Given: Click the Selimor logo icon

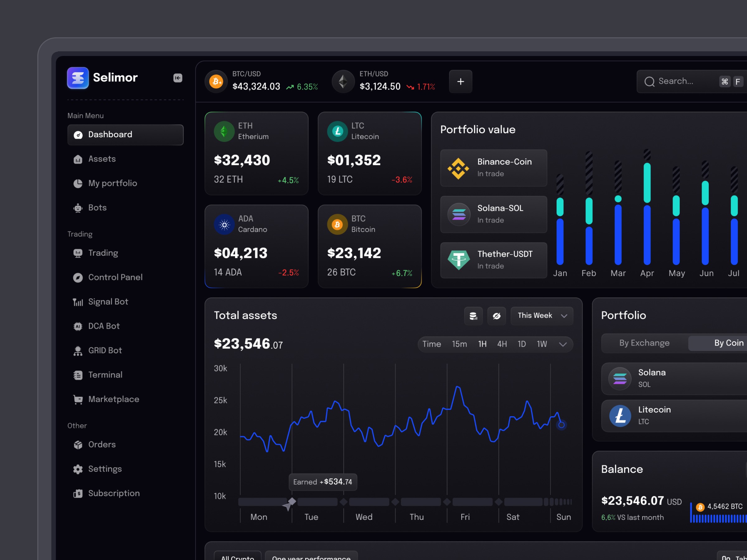Looking at the screenshot, I should coord(78,78).
